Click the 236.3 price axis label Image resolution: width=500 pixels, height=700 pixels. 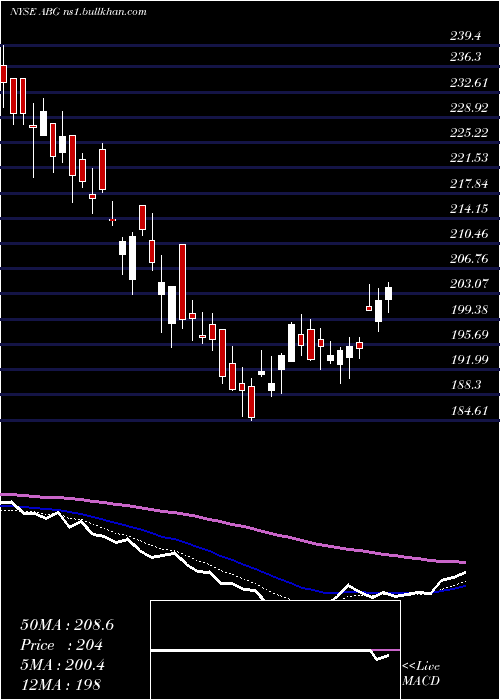[x=465, y=57]
